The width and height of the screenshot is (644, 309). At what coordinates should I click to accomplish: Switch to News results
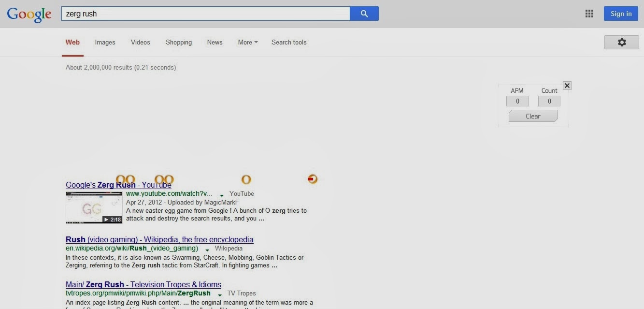215,42
